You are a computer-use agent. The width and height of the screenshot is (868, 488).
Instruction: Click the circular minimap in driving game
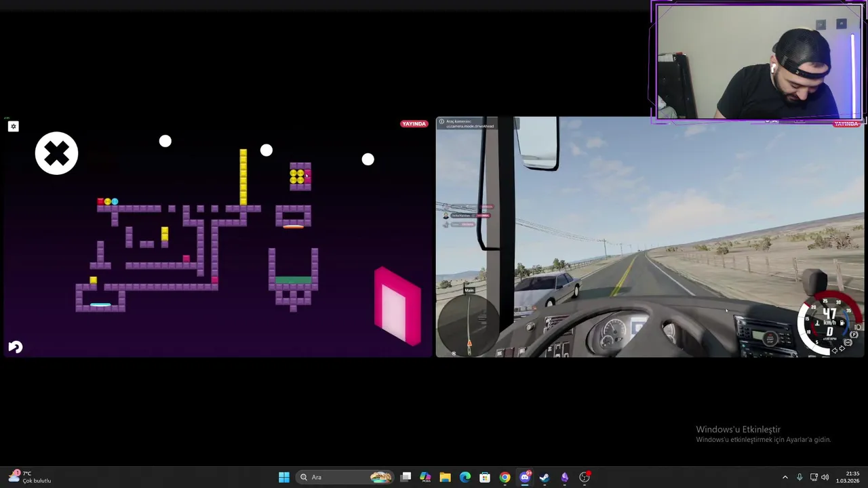pyautogui.click(x=469, y=325)
